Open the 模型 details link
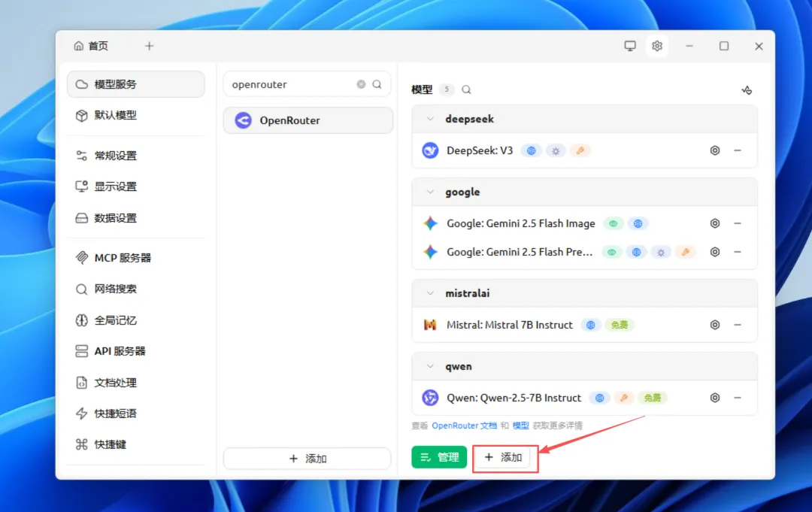Viewport: 812px width, 512px height. [x=520, y=426]
